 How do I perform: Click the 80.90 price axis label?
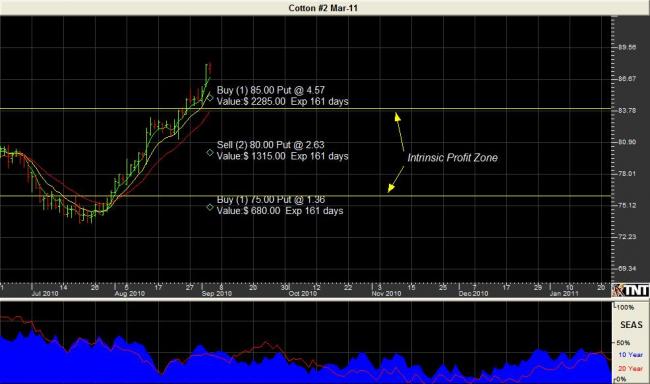[627, 142]
